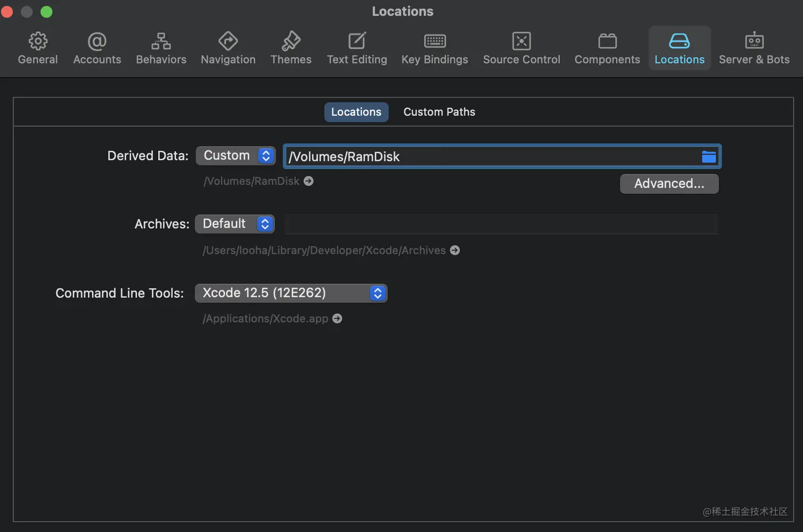This screenshot has height=532, width=803.
Task: Open the Behaviors preferences pane
Action: coord(161,48)
